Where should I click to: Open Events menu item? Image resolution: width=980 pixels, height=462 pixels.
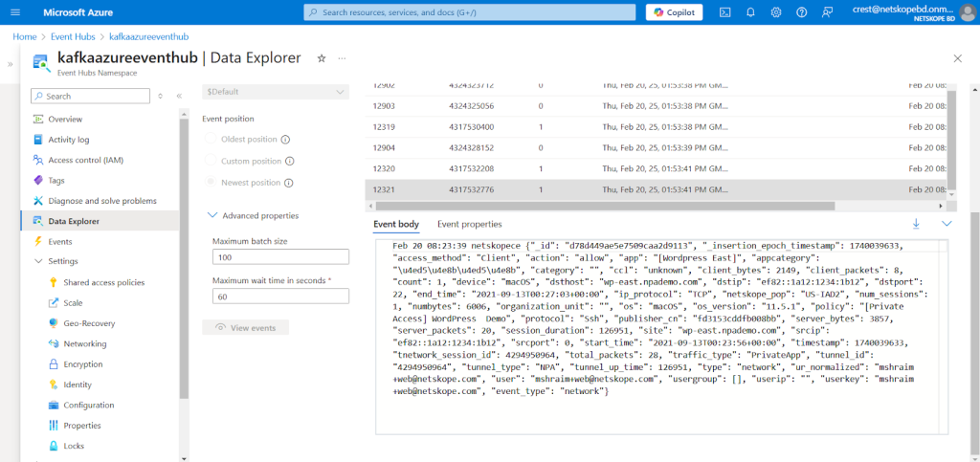pos(60,242)
